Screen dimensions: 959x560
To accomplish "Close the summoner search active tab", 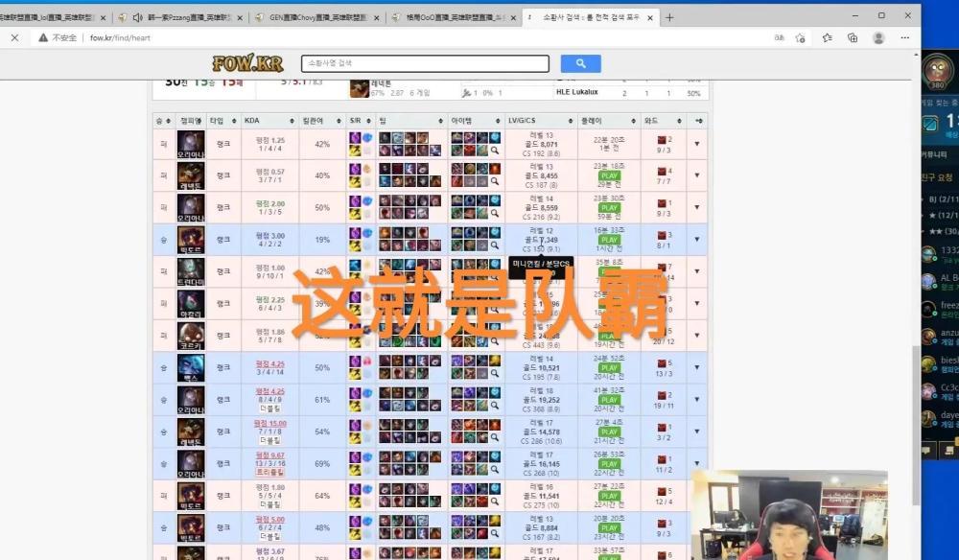I will click(x=650, y=17).
